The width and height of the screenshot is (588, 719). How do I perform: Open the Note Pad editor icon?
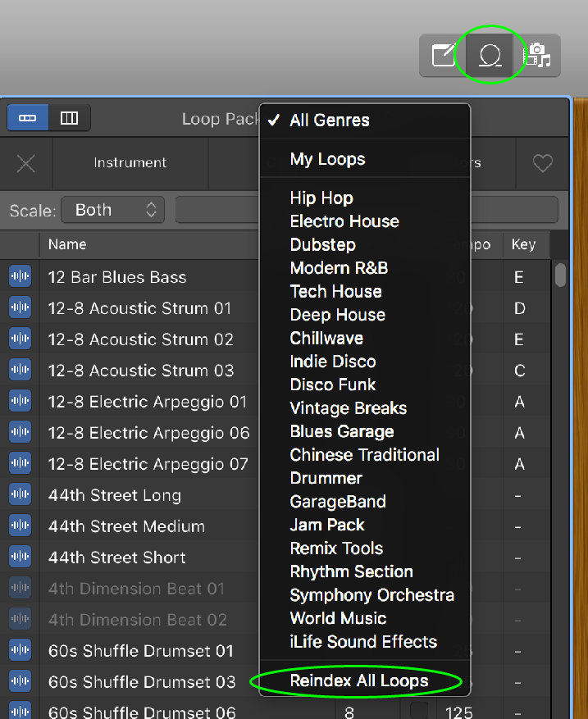click(444, 56)
